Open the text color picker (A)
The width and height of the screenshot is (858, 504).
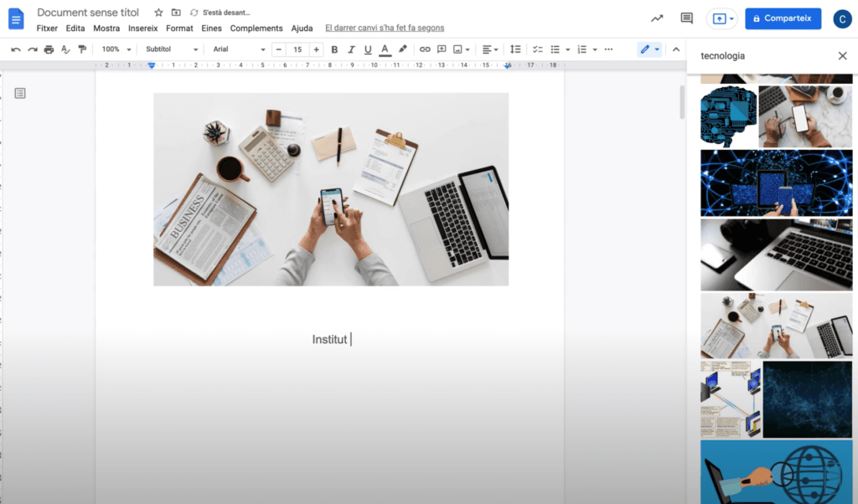tap(385, 49)
